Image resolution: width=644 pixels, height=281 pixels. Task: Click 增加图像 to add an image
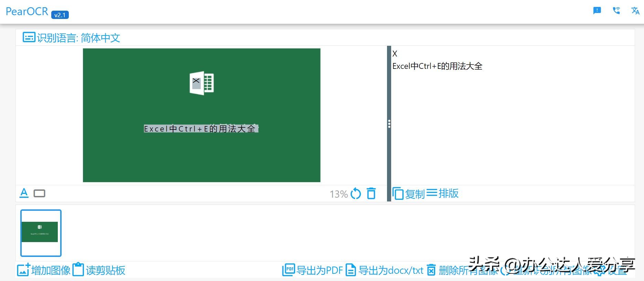[x=44, y=270]
